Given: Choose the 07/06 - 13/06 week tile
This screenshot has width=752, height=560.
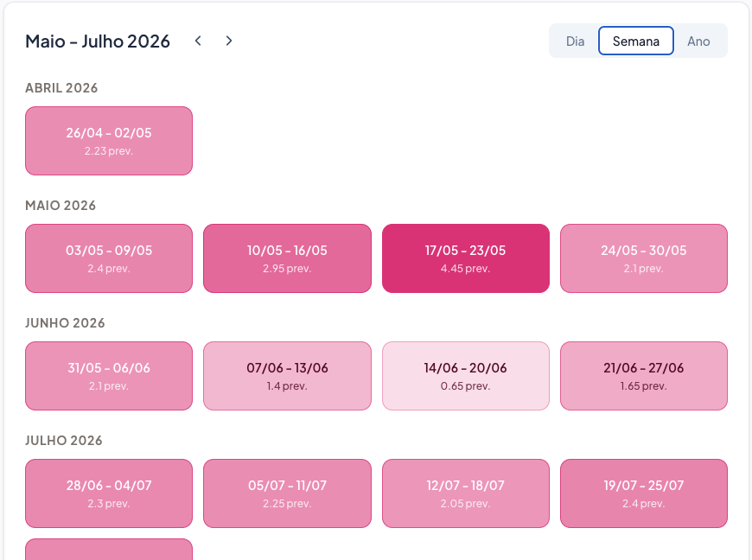Looking at the screenshot, I should tap(287, 376).
